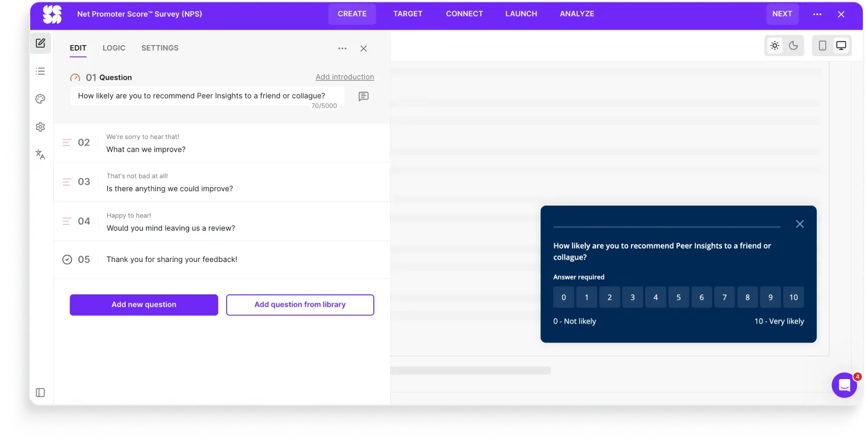Select score 0 in preview
This screenshot has height=448, width=868.
(x=564, y=297)
